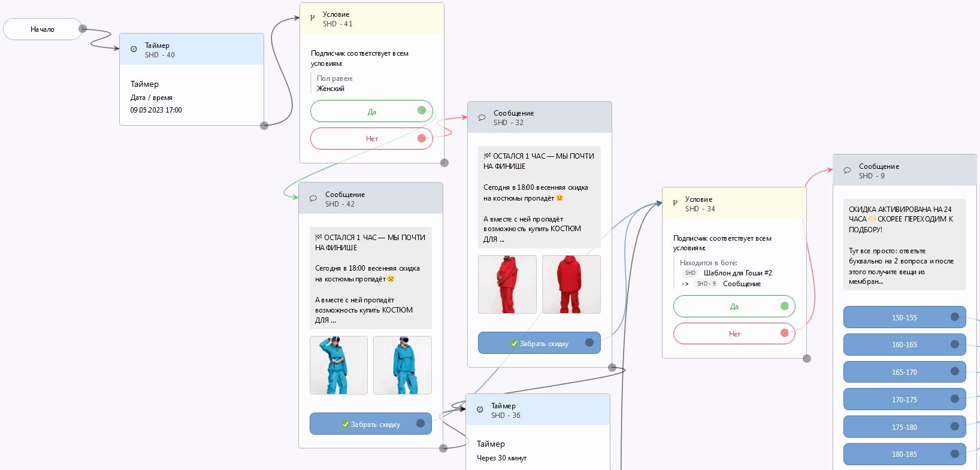Click Забрать скидку button in SHD-32

[539, 343]
